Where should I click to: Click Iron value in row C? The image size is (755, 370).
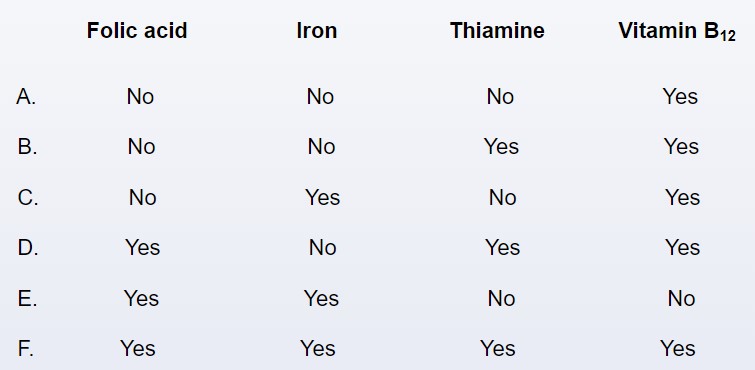(x=323, y=198)
